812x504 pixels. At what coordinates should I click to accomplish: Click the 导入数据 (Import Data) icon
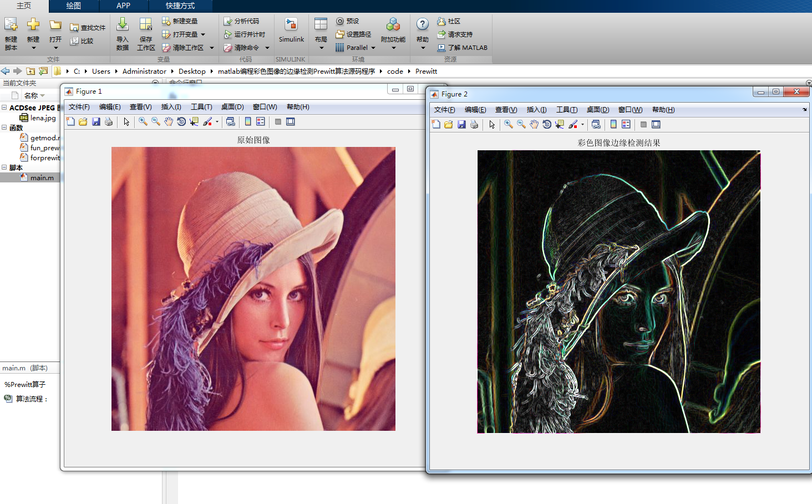click(123, 24)
